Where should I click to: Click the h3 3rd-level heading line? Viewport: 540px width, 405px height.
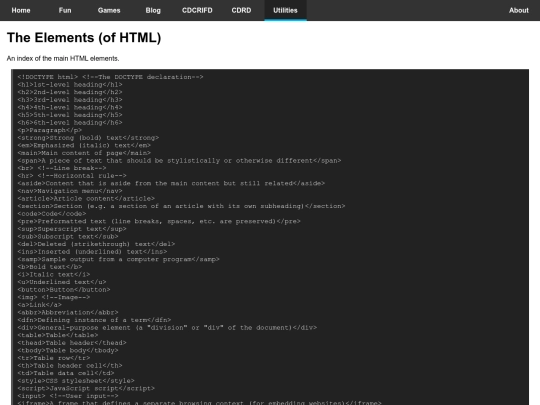(x=70, y=100)
